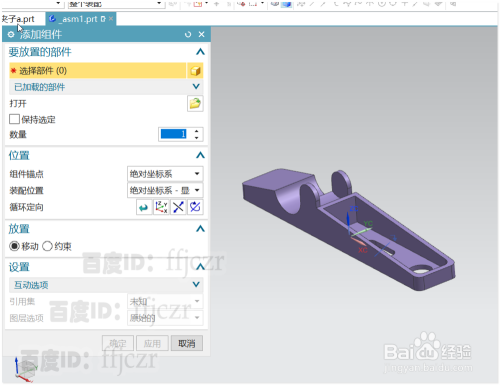The image size is (500, 385).
Task: Enable the 保持选定 checkbox
Action: click(x=14, y=119)
